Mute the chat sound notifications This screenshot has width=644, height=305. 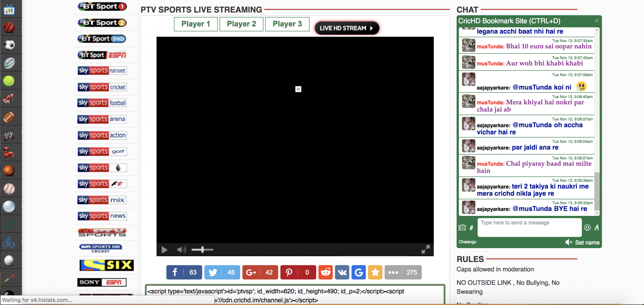tap(568, 242)
